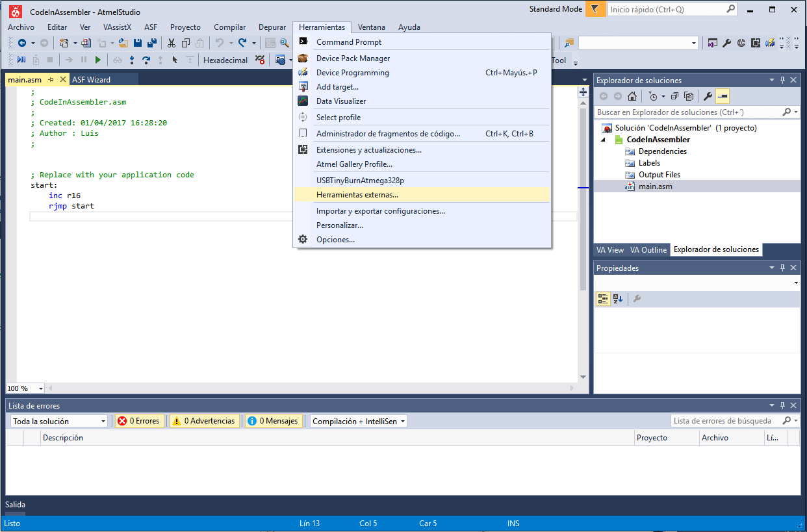Click the Open File folder icon
Viewport: 807px width, 532px height.
(x=123, y=44)
